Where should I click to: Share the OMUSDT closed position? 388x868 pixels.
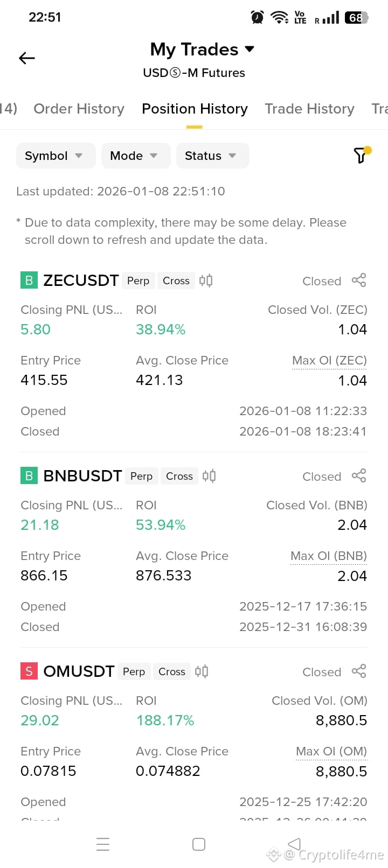click(x=359, y=671)
